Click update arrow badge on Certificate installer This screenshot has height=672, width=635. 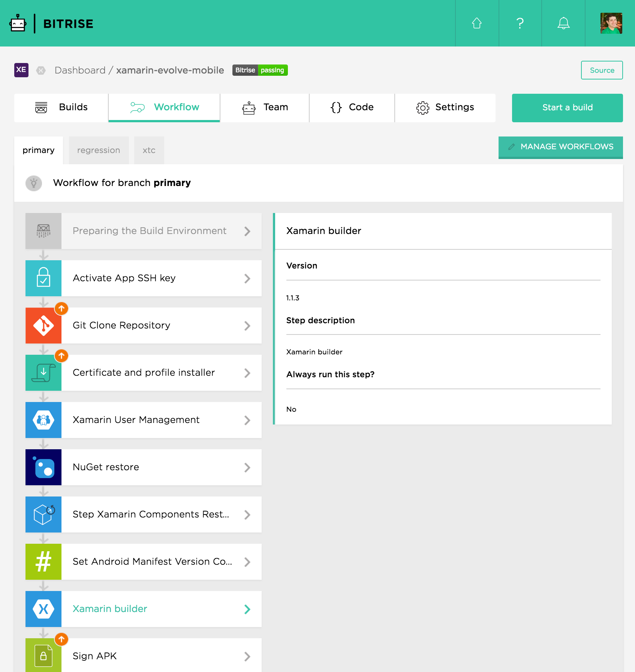[61, 355]
